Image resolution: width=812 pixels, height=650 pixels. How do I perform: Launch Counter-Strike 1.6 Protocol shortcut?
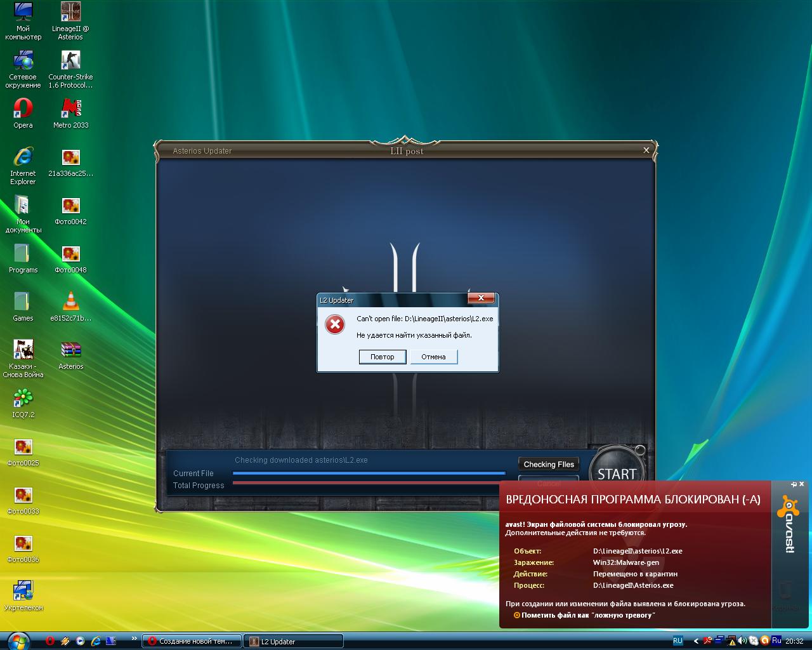pos(70,70)
